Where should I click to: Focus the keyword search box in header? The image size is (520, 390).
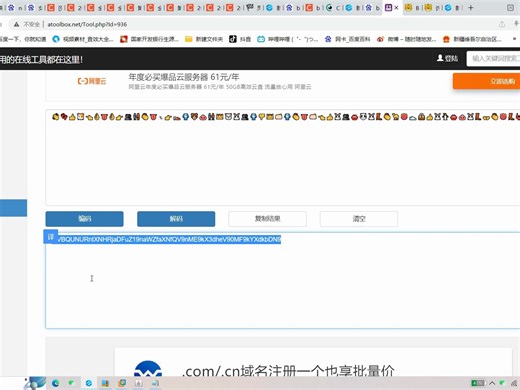coord(493,59)
